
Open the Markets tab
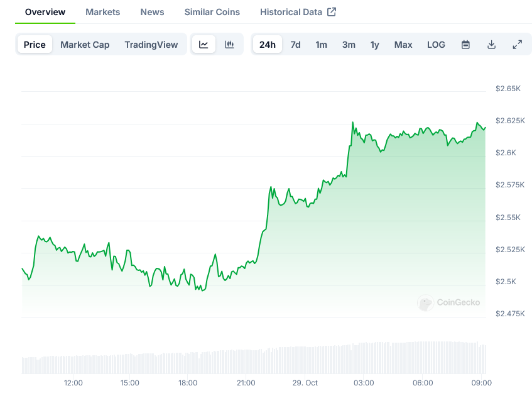click(102, 12)
